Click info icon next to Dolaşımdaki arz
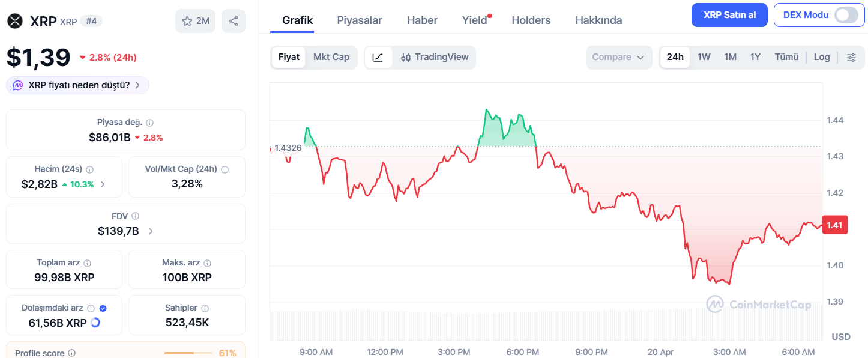 (x=91, y=308)
